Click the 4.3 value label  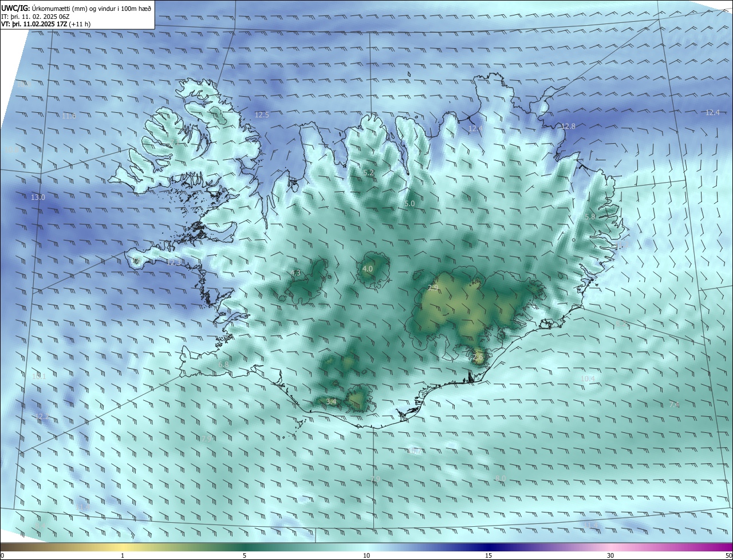(x=295, y=273)
